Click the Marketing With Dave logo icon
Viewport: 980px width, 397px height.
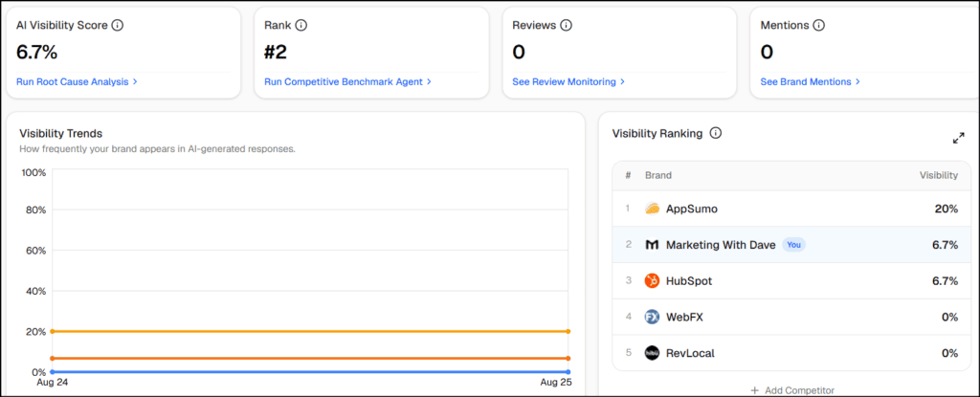[652, 245]
